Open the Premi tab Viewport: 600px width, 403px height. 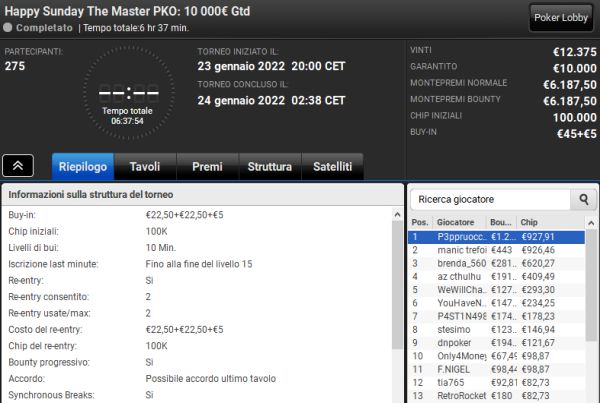[x=207, y=166]
